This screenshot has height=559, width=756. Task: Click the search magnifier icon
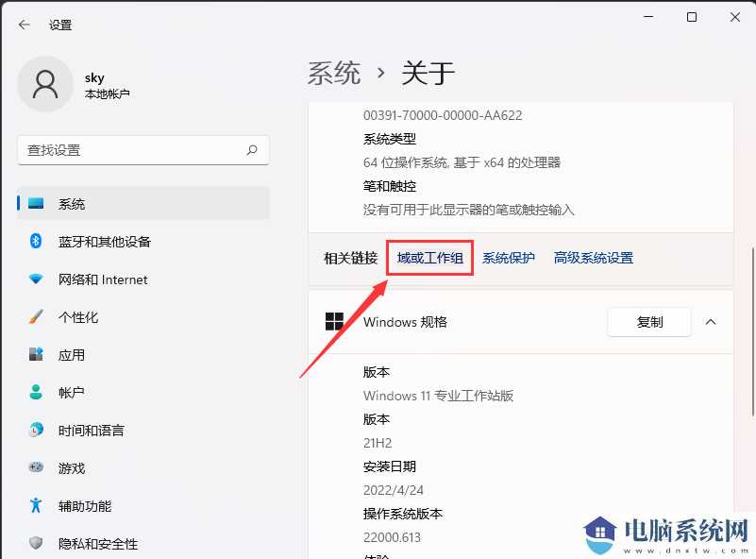tap(252, 150)
